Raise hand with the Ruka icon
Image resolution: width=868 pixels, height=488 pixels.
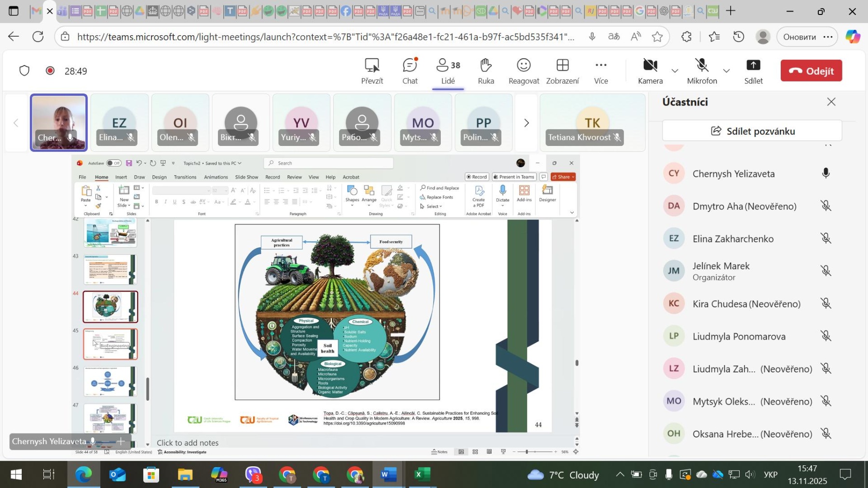tap(486, 70)
